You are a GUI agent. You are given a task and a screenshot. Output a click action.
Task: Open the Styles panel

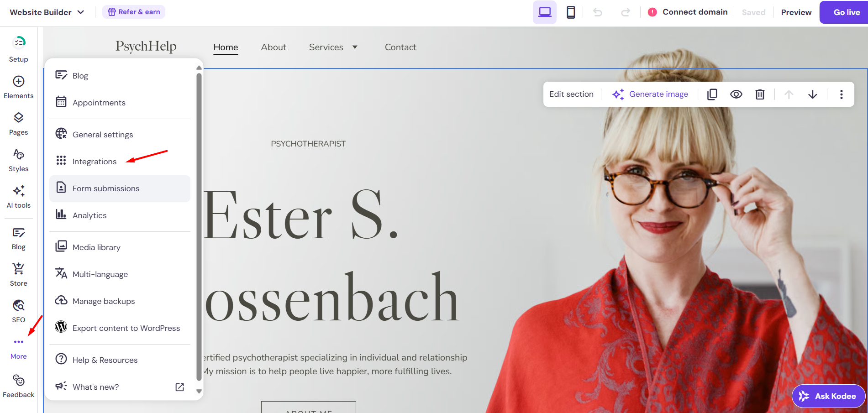(x=18, y=160)
